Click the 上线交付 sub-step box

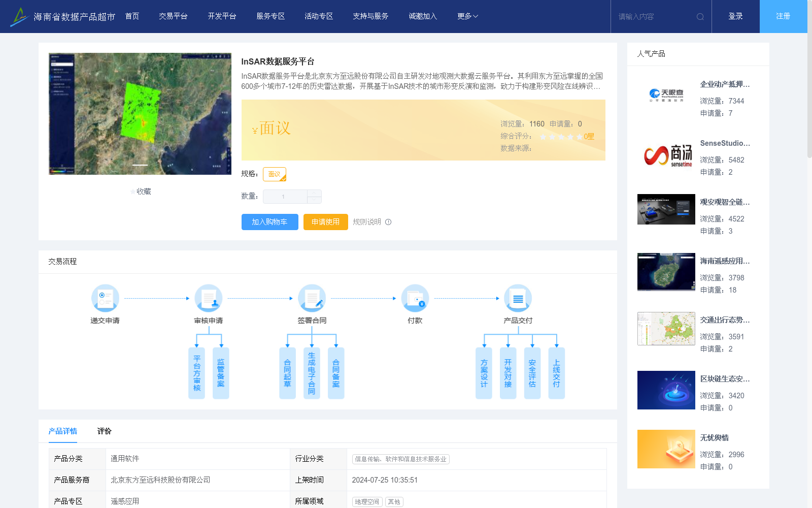pos(557,373)
